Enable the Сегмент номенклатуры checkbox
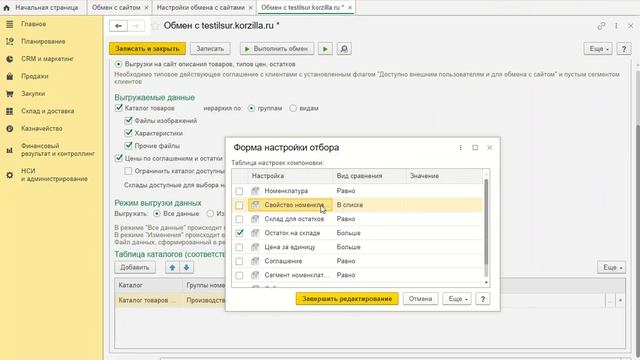Viewport: 640px width, 360px height. (239, 275)
